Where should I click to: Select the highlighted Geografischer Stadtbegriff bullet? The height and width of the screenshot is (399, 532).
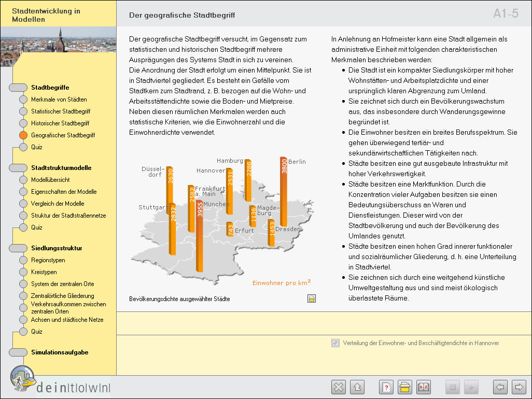pyautogui.click(x=23, y=135)
